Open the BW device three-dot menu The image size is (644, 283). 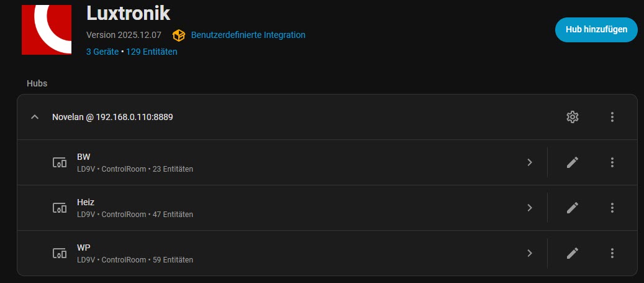click(x=612, y=162)
